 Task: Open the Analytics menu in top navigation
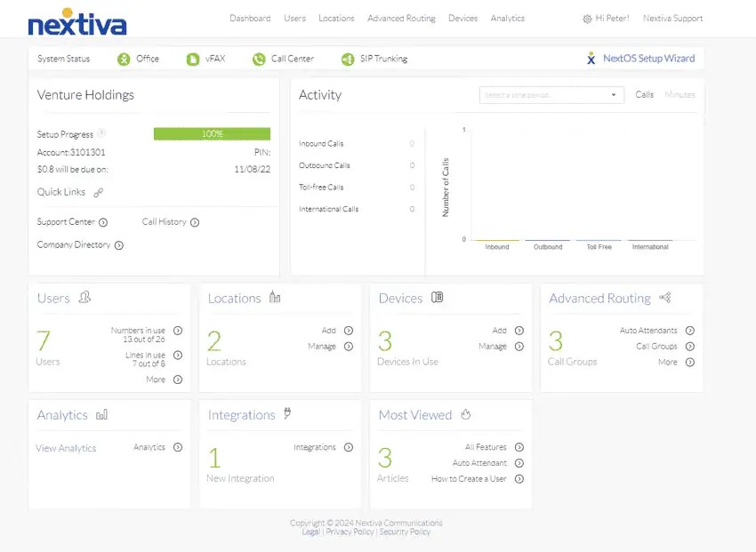click(x=508, y=19)
